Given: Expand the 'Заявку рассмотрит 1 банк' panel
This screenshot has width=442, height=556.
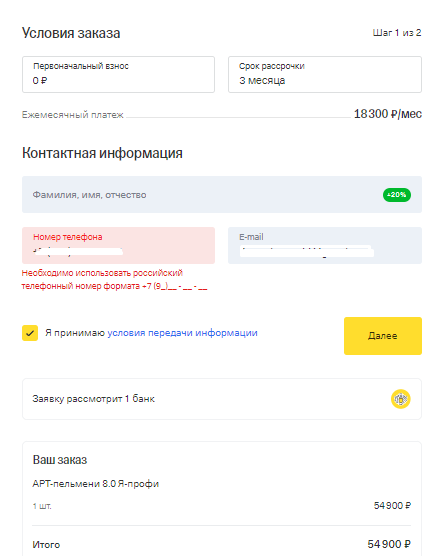Looking at the screenshot, I should [222, 399].
